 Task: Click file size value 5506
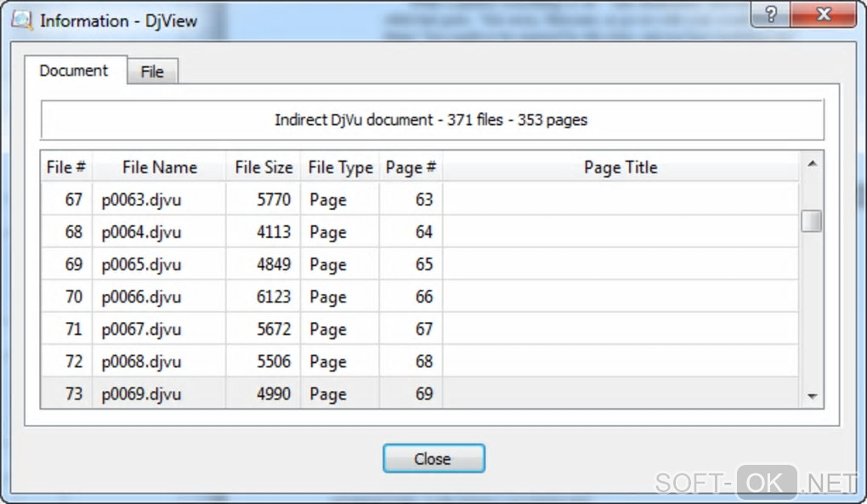[x=274, y=361]
